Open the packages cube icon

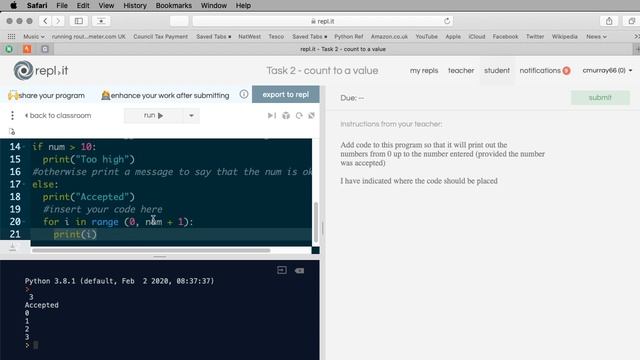click(x=286, y=116)
